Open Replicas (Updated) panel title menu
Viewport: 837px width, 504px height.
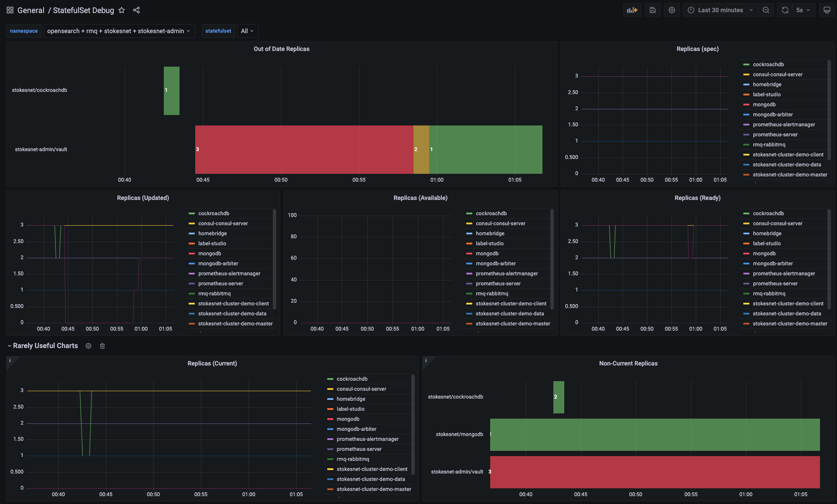(x=143, y=198)
